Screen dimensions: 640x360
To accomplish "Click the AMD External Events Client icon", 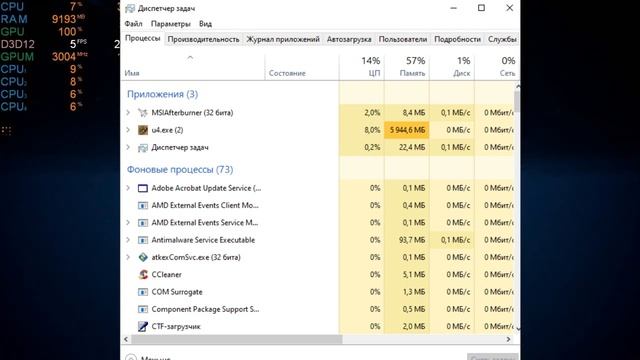I will (x=142, y=206).
